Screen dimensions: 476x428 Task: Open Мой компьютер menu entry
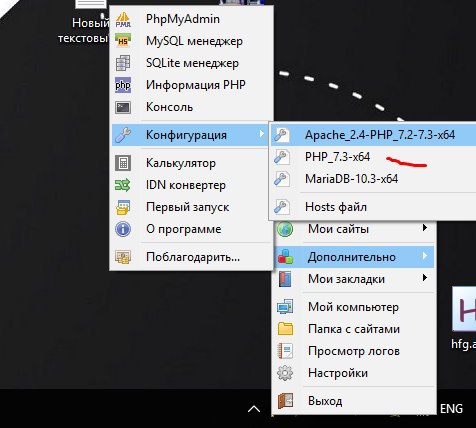[x=354, y=307]
